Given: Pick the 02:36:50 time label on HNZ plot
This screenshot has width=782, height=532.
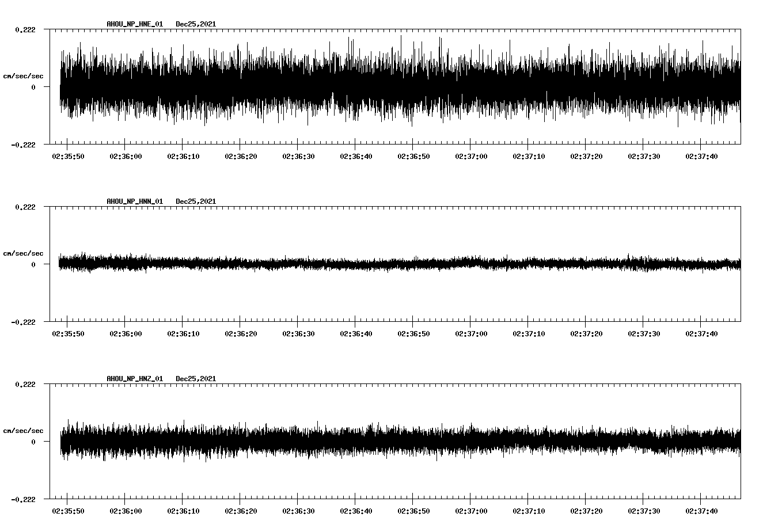Looking at the screenshot, I should click(413, 511).
